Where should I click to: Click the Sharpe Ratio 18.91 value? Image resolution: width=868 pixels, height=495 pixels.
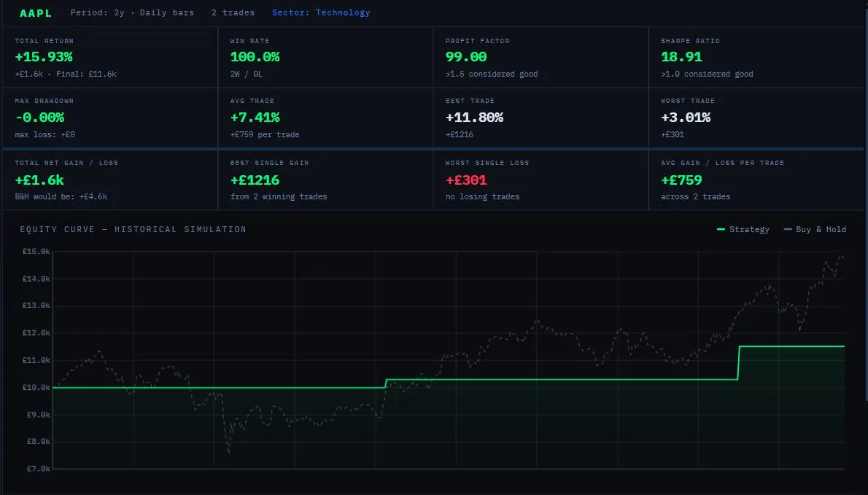(681, 56)
